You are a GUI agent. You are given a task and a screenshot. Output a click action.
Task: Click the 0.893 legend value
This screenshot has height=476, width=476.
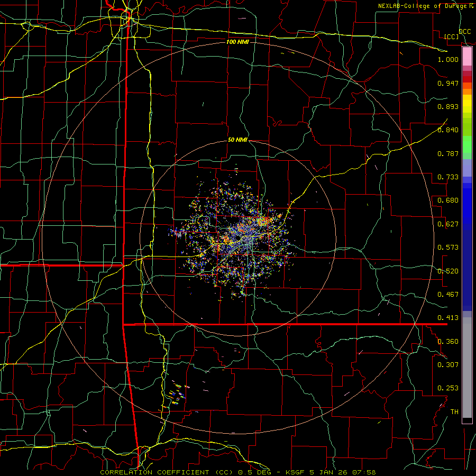448,106
